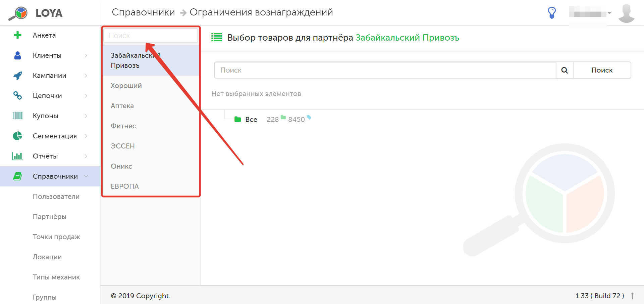This screenshot has width=644, height=304.
Task: Click the blue tag count icon
Action: pyautogui.click(x=309, y=117)
